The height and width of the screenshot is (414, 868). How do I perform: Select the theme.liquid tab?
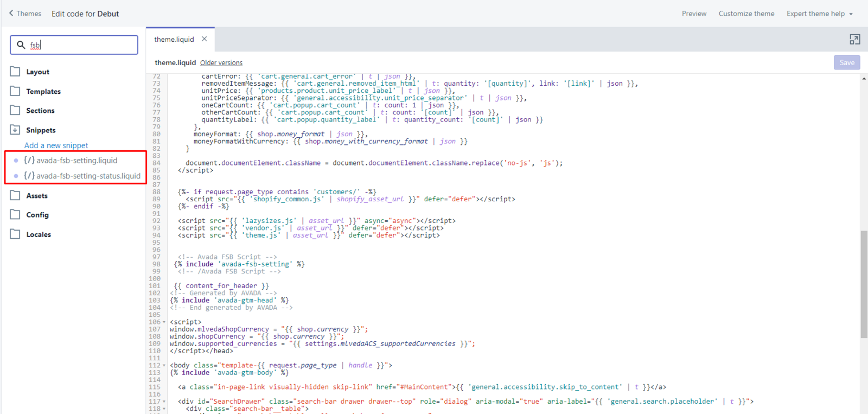(x=174, y=40)
